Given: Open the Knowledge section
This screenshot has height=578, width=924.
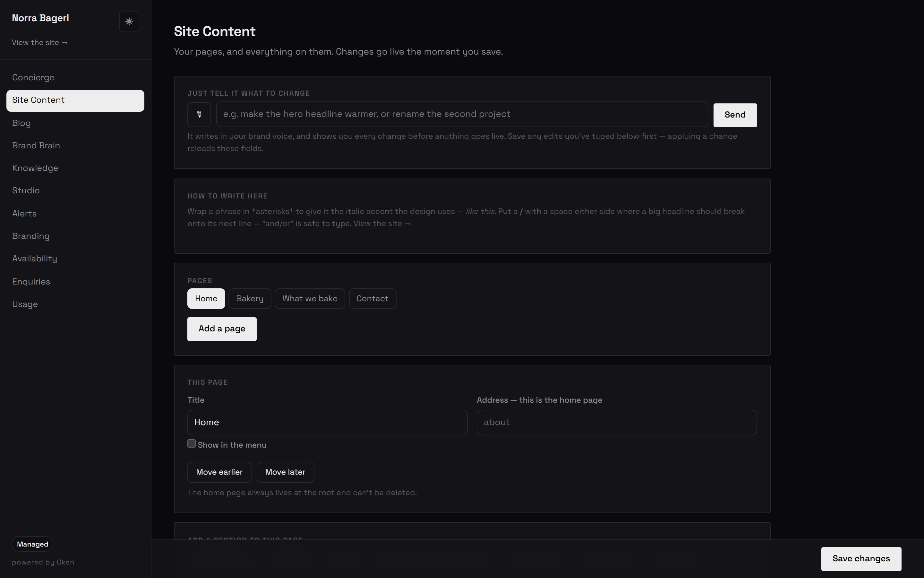Looking at the screenshot, I should (75, 168).
